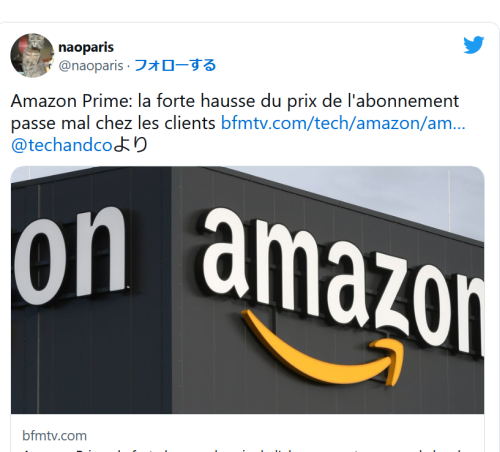Click the bfmtv.com domain label below the image
The width and height of the screenshot is (500, 452).
(x=54, y=435)
